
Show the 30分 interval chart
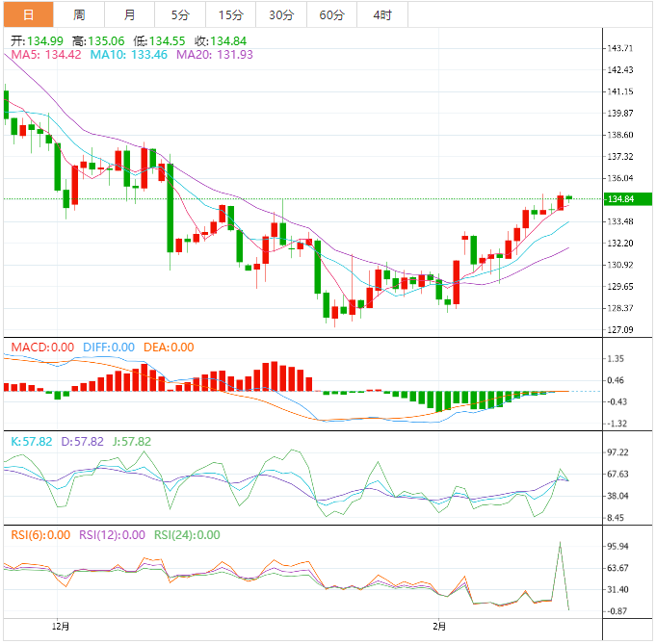(280, 14)
